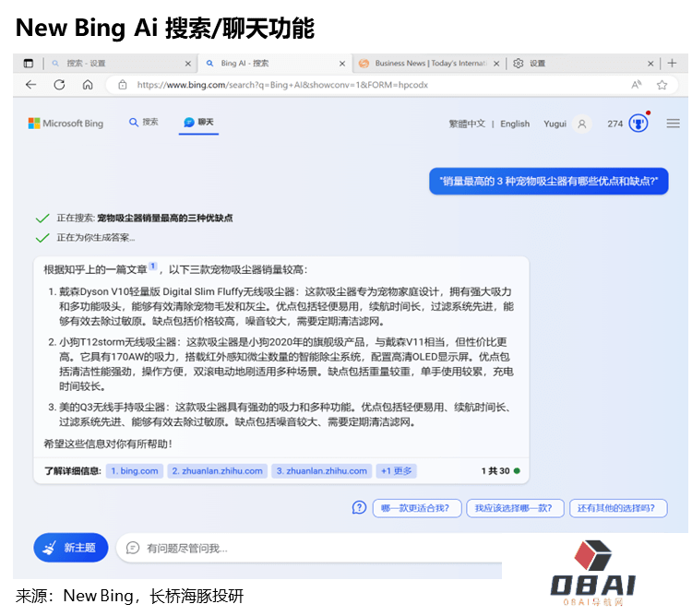This screenshot has width=692, height=616.
Task: Choose suggestion 我应该选择哪一款?
Action: coord(515,508)
